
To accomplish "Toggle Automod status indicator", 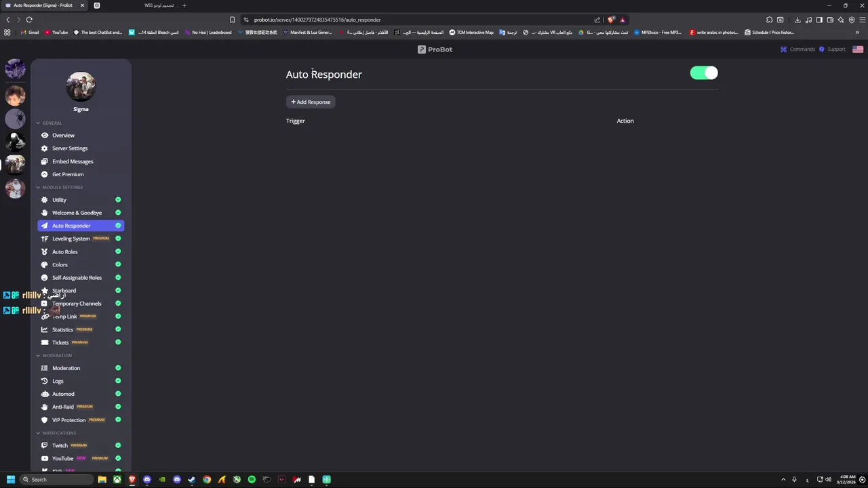I will tap(118, 394).
